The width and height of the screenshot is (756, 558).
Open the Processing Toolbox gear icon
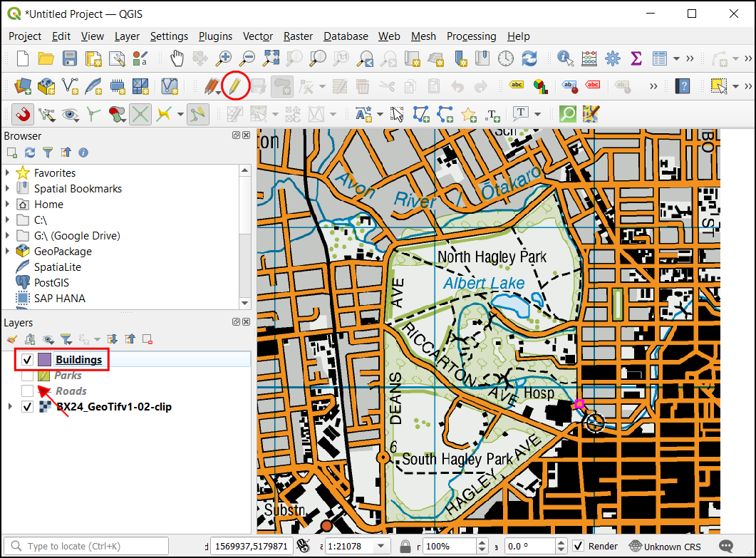[x=612, y=58]
